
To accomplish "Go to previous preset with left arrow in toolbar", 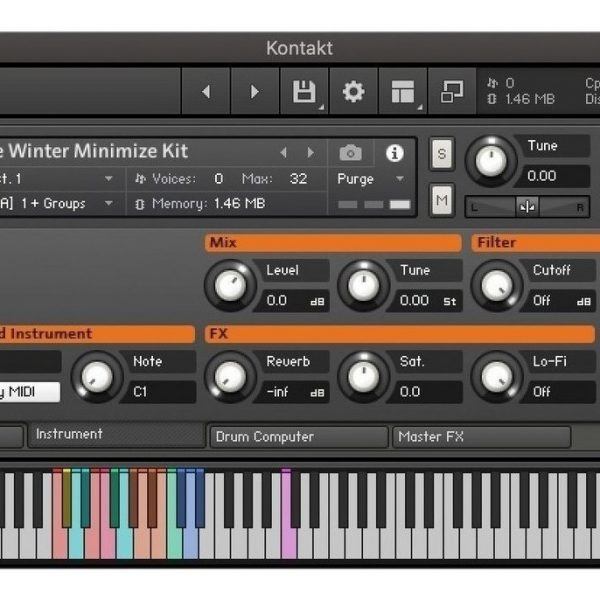I will click(x=206, y=92).
